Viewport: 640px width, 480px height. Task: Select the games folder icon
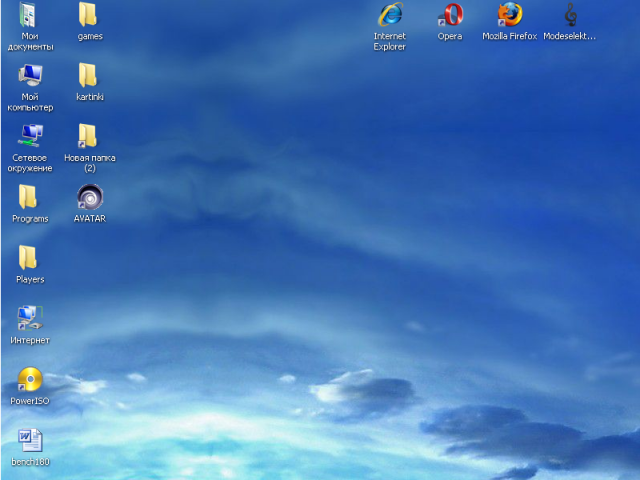click(89, 15)
